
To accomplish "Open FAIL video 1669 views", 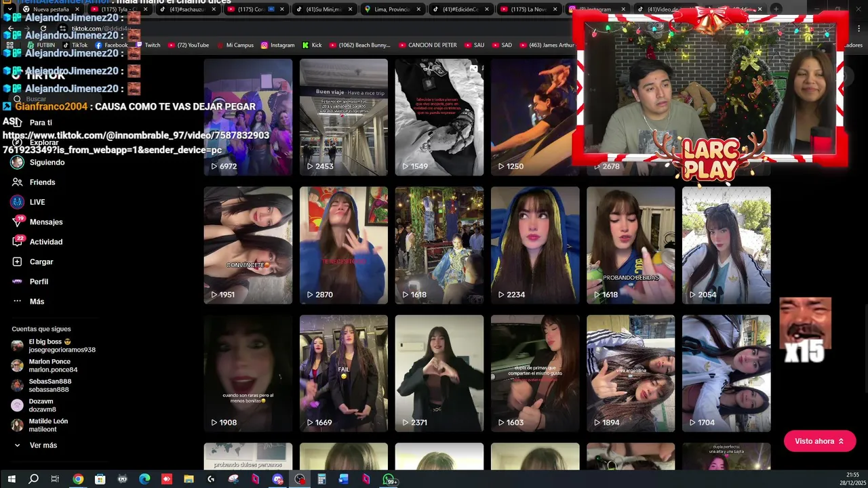I will [x=344, y=373].
